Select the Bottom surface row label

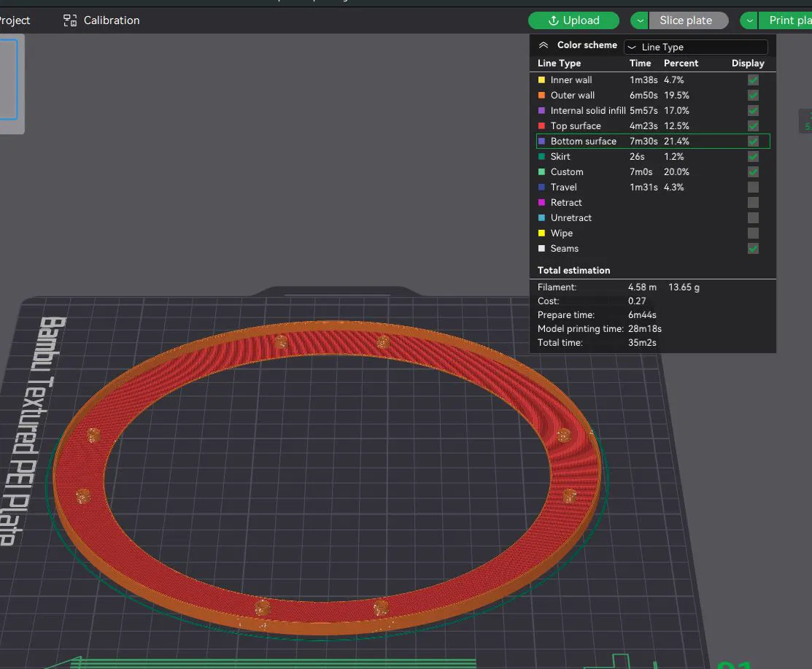pyautogui.click(x=583, y=141)
